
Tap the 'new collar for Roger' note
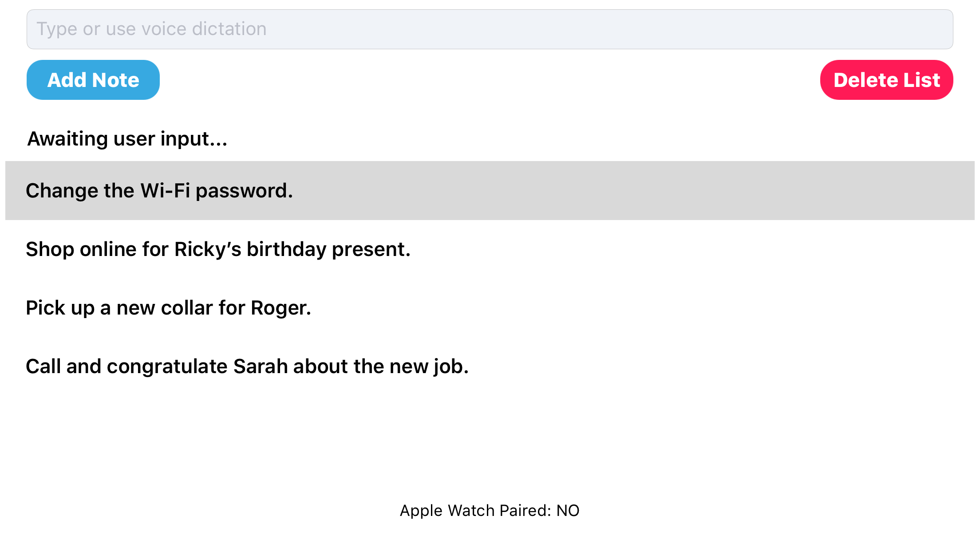coord(168,308)
